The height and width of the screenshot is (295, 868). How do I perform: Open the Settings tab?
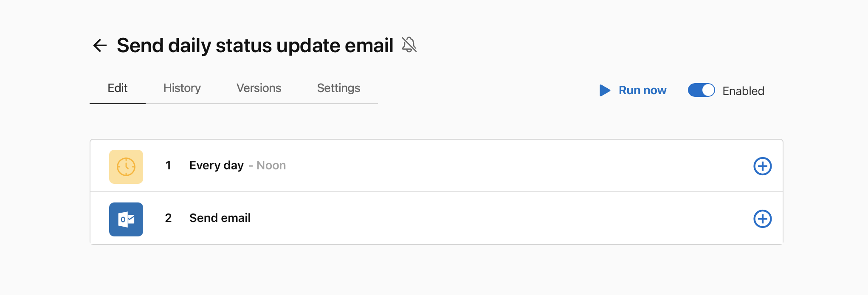click(338, 88)
